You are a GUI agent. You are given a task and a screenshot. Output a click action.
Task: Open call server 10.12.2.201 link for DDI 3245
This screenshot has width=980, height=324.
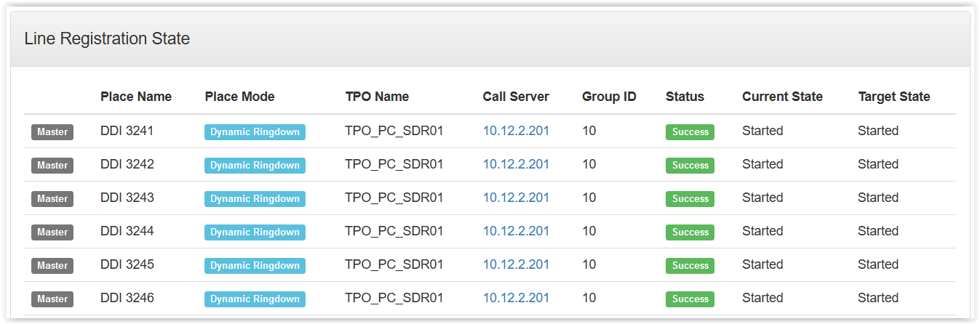[516, 264]
